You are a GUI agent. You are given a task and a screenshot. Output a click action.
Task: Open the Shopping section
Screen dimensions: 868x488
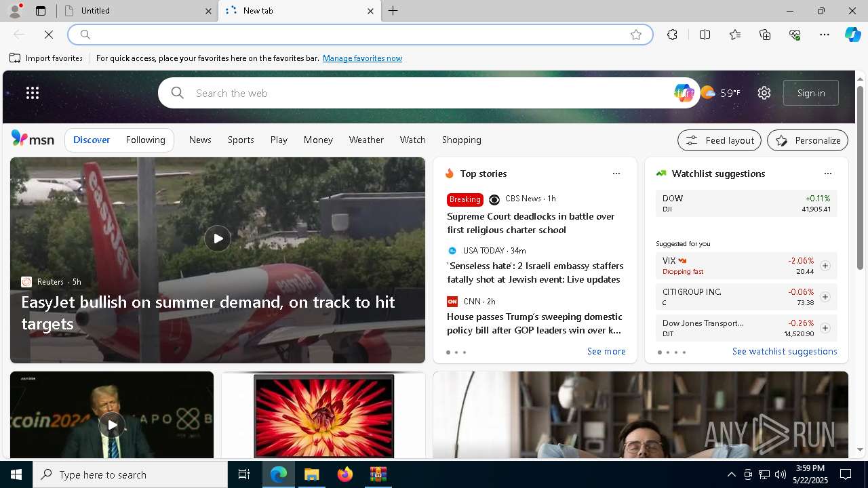(461, 140)
